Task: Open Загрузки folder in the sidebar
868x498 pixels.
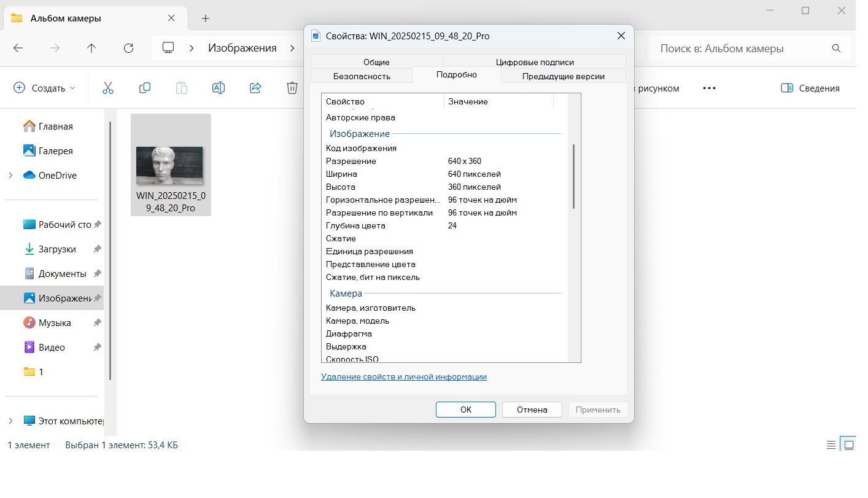Action: tap(50, 249)
